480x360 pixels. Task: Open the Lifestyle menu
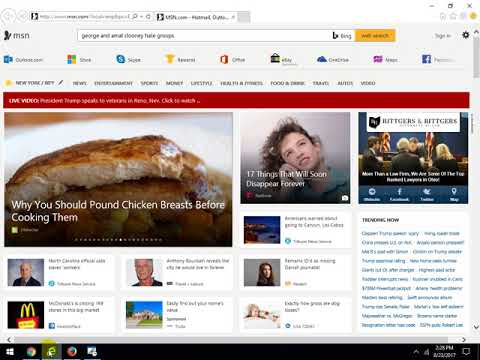pyautogui.click(x=201, y=83)
